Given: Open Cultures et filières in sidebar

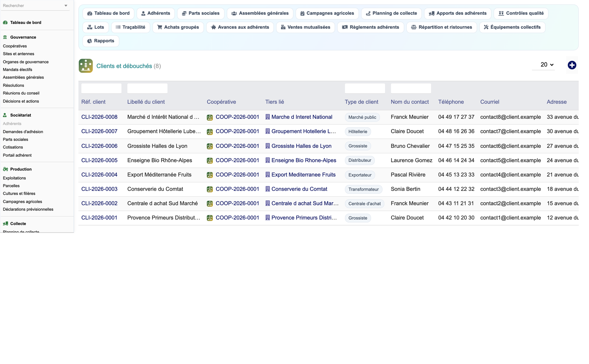Looking at the screenshot, I should (19, 193).
